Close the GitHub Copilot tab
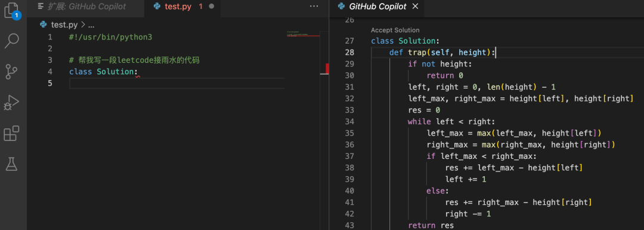 pyautogui.click(x=415, y=7)
